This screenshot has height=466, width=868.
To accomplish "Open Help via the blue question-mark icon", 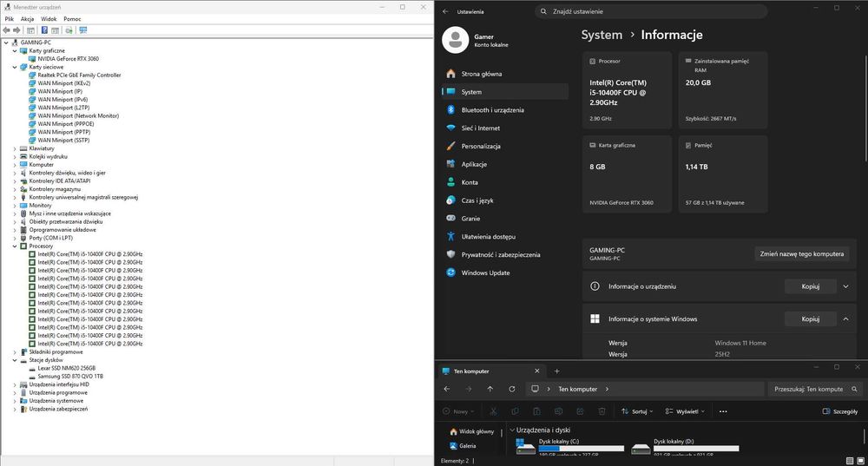I will 44,30.
